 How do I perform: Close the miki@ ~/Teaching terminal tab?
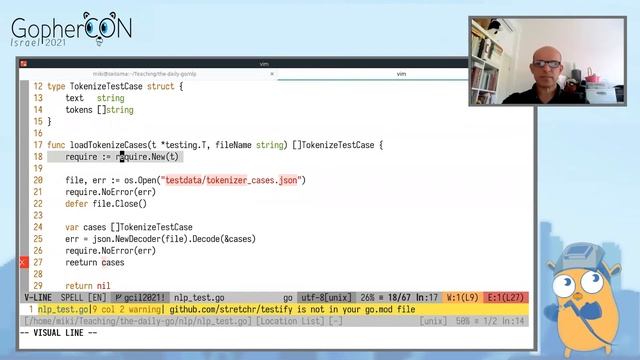pos(272,74)
